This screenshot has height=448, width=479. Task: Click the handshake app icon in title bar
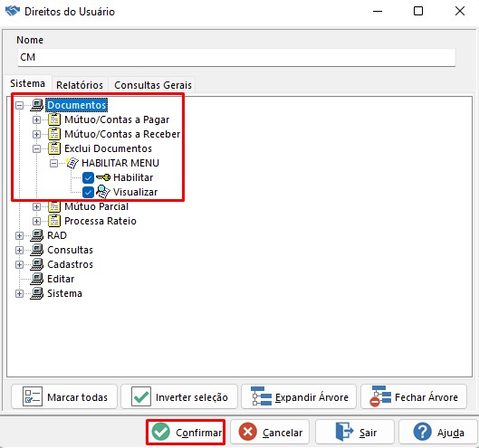pos(13,11)
